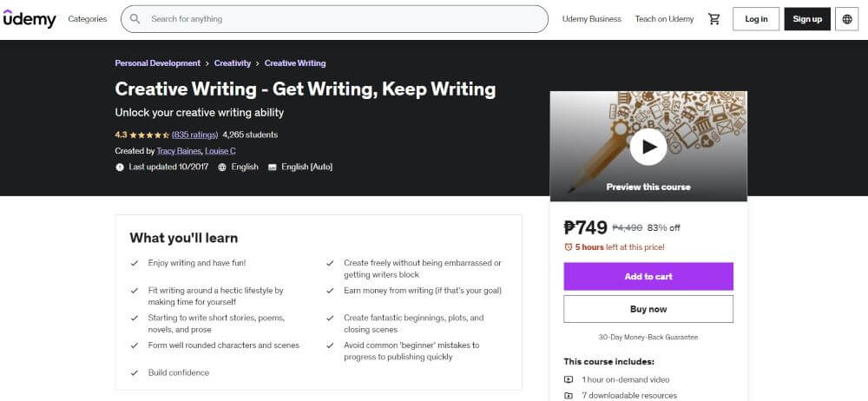Open the shopping cart
The image size is (868, 401).
click(714, 19)
